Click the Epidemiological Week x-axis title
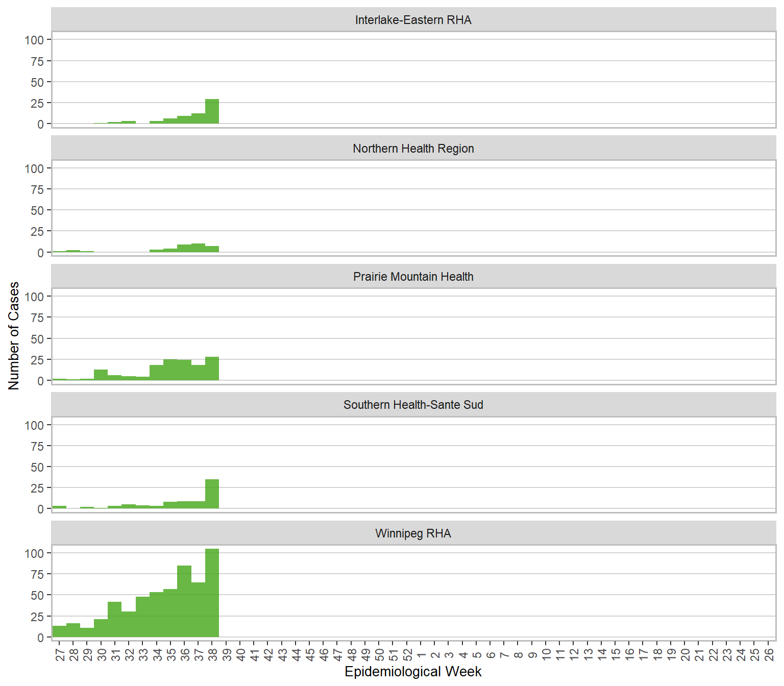 tap(413, 672)
